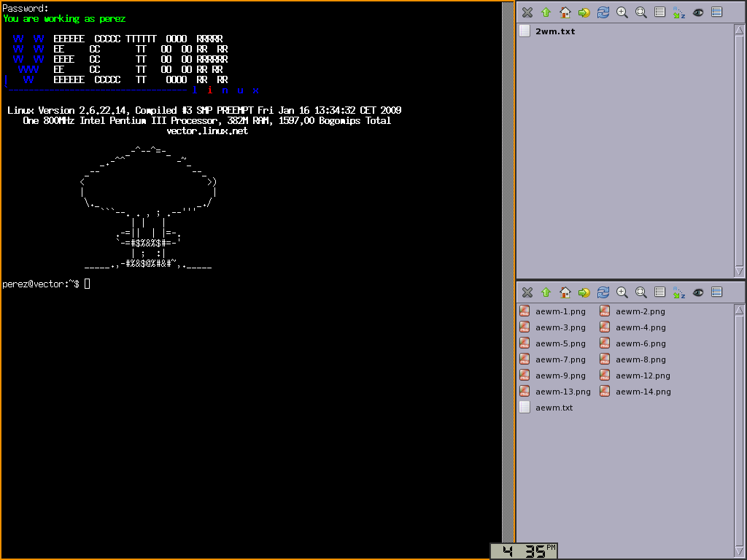Image resolution: width=747 pixels, height=560 pixels.
Task: Go up a directory in lower filer window
Action: pos(546,292)
